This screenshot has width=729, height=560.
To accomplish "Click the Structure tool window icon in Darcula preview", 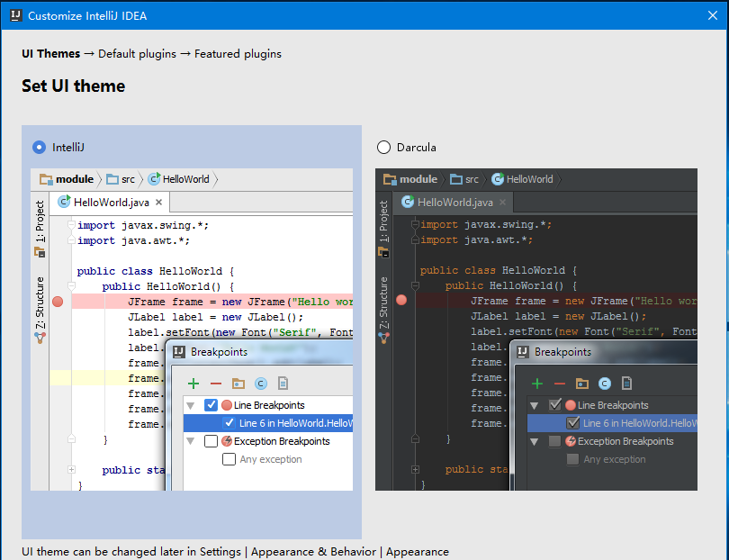I will pos(383,338).
